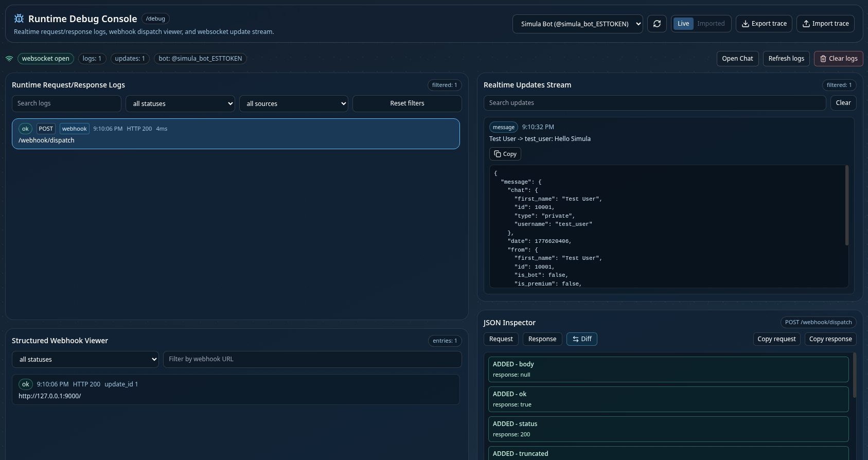The width and height of the screenshot is (868, 460).
Task: Switch JSON Inspector to Response tab
Action: point(542,339)
